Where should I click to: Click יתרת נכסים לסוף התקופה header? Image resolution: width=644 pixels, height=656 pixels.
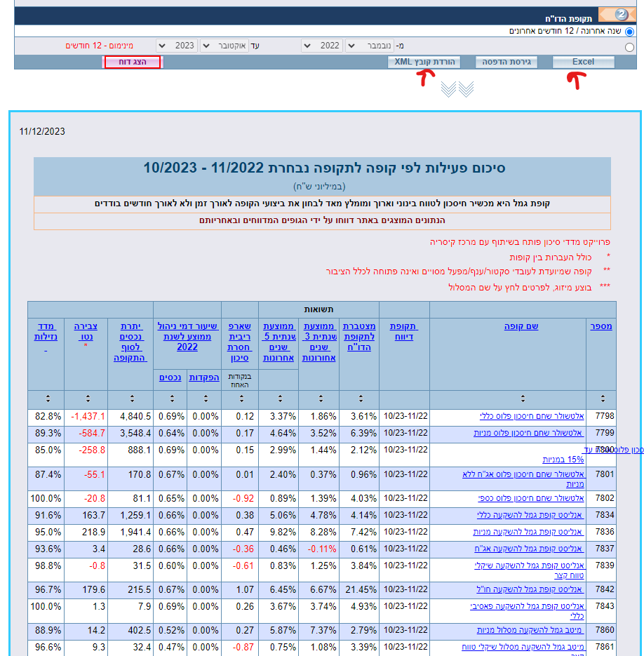[x=130, y=342]
